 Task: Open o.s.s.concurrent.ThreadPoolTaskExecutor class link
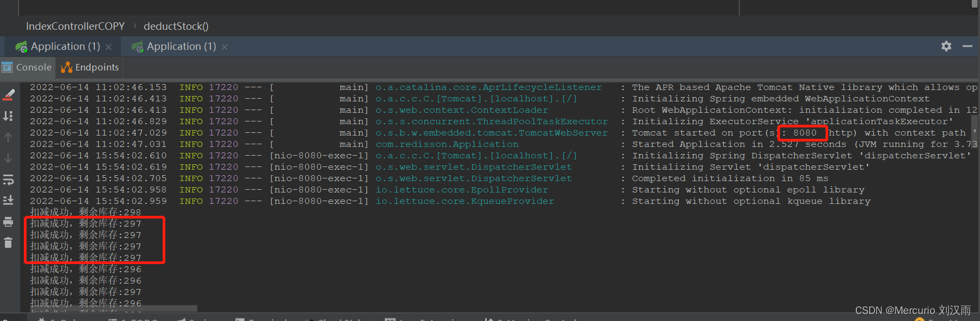pyautogui.click(x=492, y=121)
